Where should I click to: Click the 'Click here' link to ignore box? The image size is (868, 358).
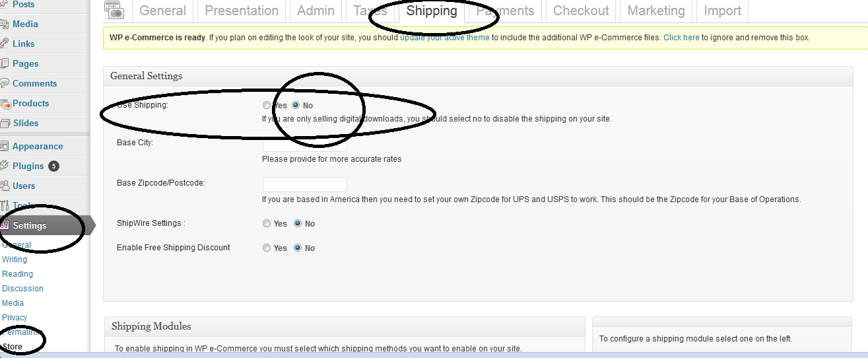coord(681,38)
